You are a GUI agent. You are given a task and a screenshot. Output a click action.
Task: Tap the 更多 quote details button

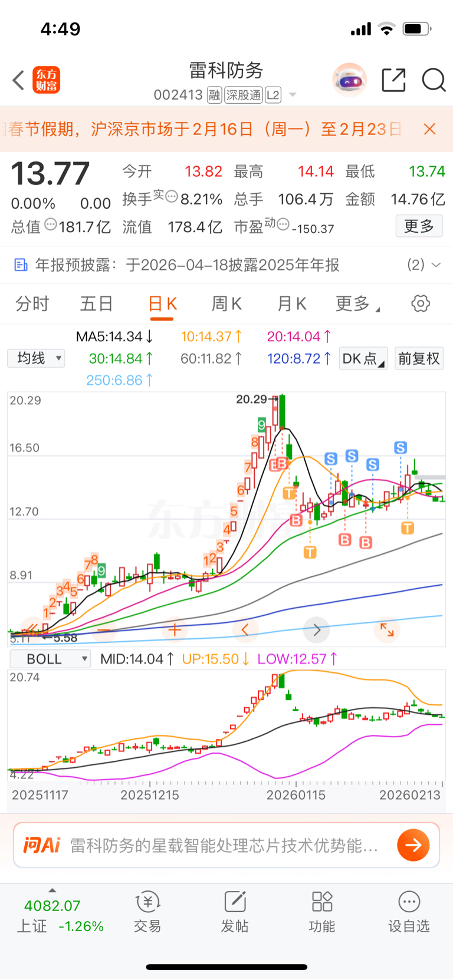(419, 226)
